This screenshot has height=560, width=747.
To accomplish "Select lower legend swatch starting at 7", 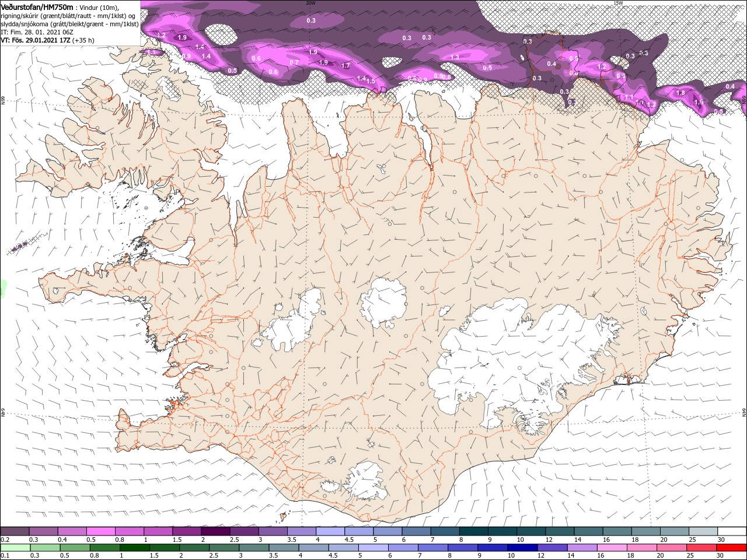I will (433, 548).
